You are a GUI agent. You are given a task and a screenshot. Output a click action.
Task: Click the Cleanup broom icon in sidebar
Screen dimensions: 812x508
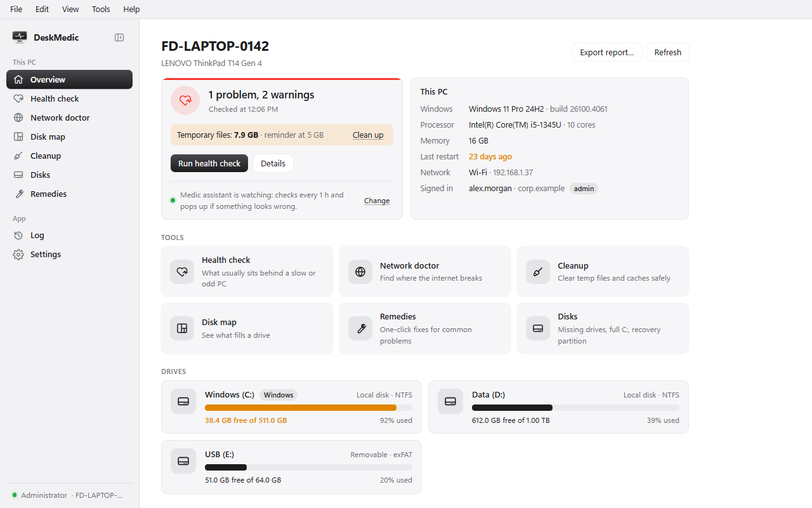click(18, 156)
